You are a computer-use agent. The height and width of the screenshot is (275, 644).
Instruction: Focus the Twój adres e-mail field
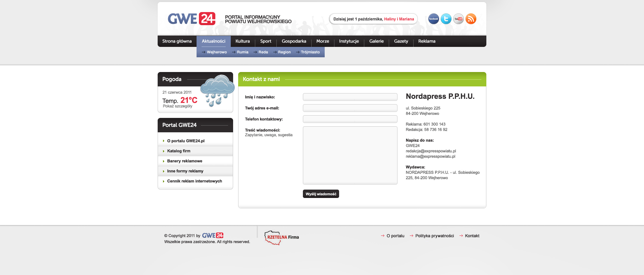tap(350, 108)
